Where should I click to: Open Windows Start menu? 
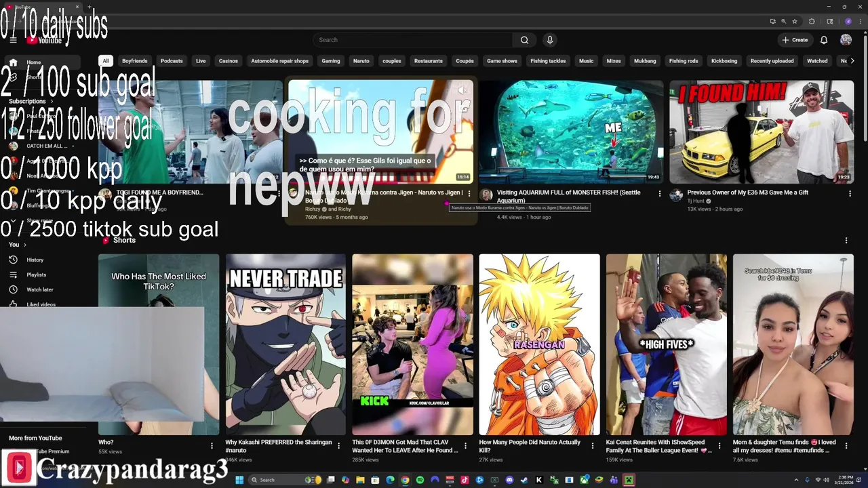point(239,480)
